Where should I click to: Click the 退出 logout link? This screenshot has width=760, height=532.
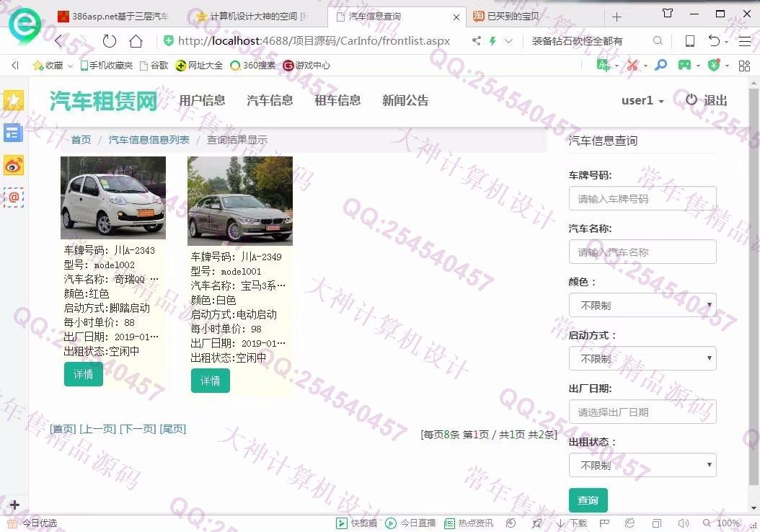[x=707, y=100]
